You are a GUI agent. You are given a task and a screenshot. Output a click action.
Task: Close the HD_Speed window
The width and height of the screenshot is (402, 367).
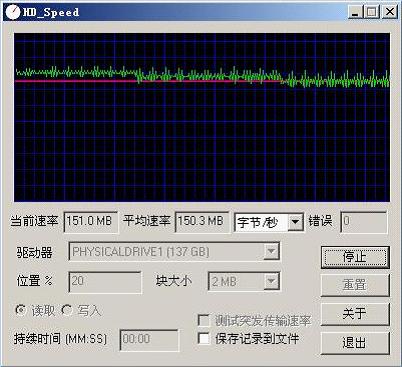click(390, 12)
